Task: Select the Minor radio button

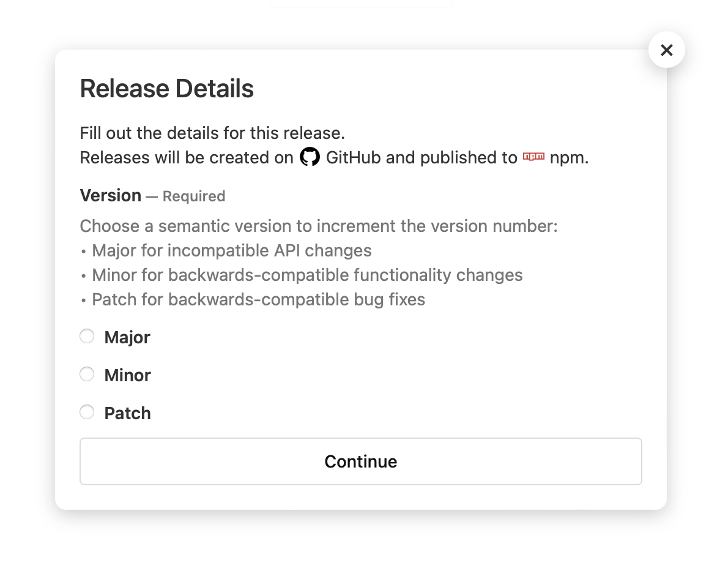Action: pyautogui.click(x=87, y=375)
